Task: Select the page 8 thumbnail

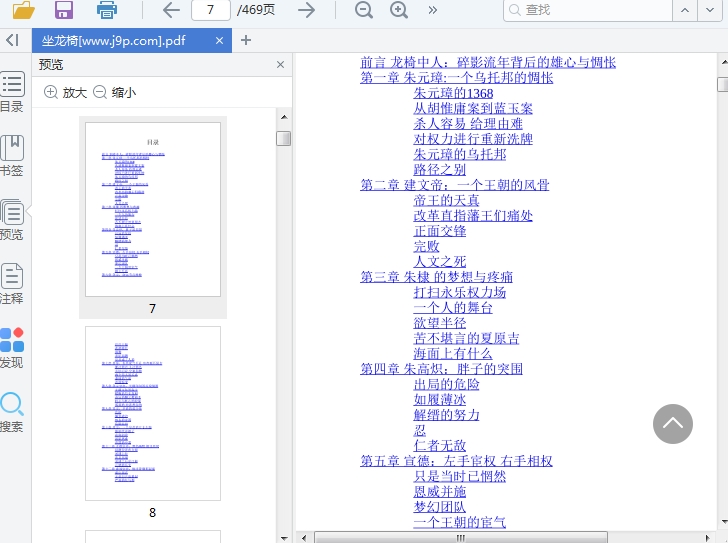Action: [153, 414]
